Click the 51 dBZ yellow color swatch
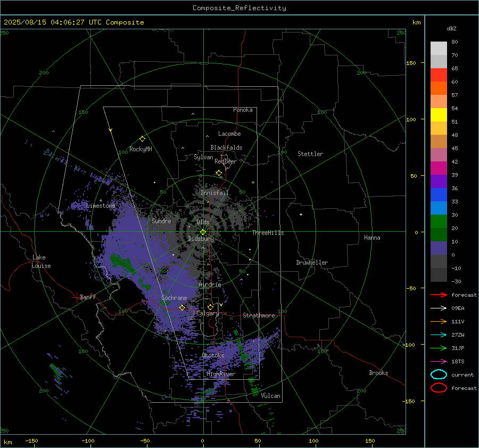479x448 pixels. [439, 115]
